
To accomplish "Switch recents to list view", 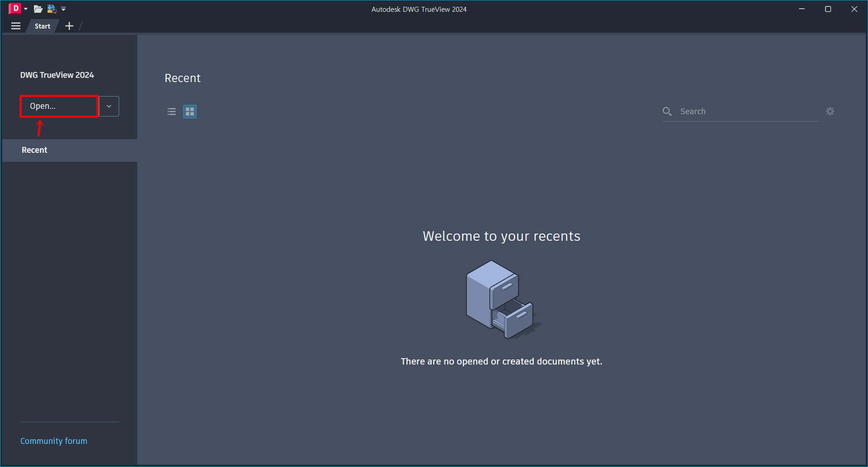I will tap(172, 112).
